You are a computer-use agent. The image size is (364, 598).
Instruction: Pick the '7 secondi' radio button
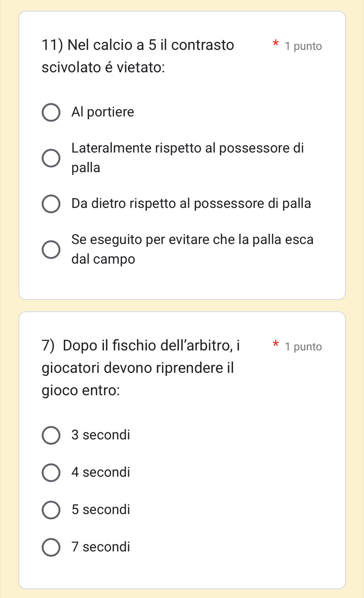(x=51, y=547)
